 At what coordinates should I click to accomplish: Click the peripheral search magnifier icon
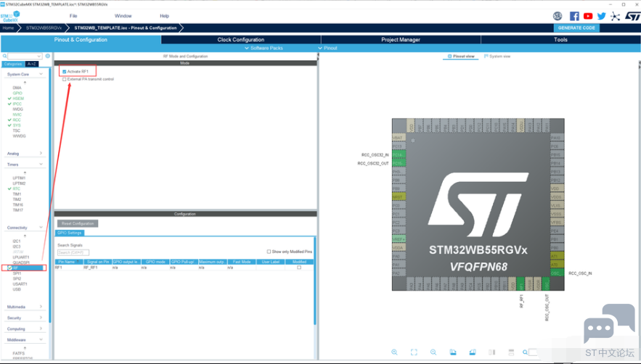4,56
